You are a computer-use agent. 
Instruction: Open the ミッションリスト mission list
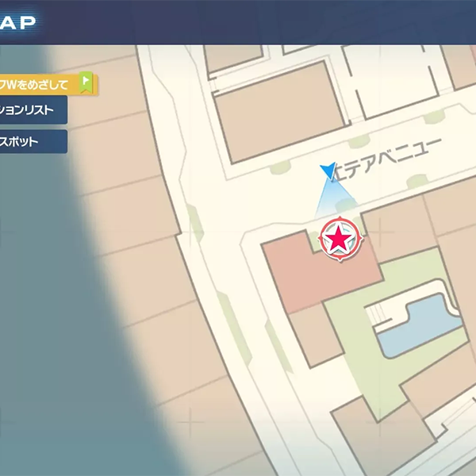tap(32, 110)
